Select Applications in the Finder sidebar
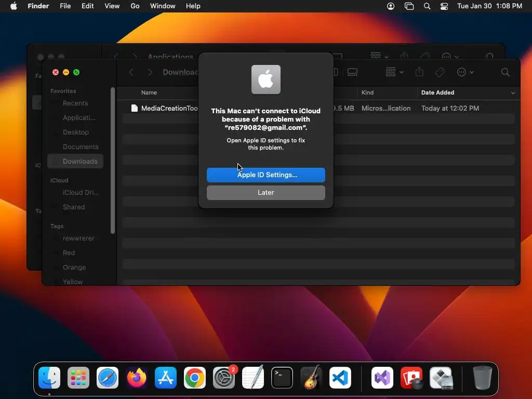The width and height of the screenshot is (532, 399). coord(75,118)
